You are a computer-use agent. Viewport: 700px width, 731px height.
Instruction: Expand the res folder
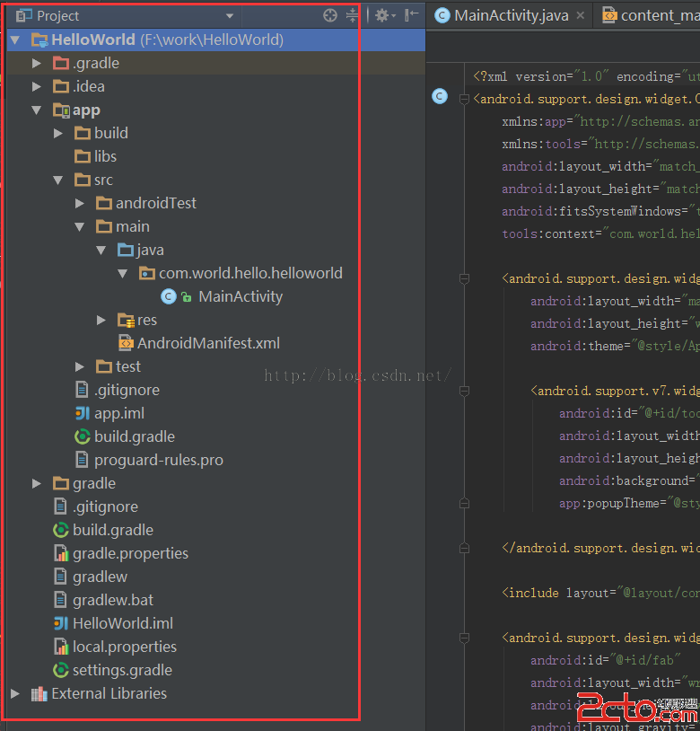tap(101, 320)
